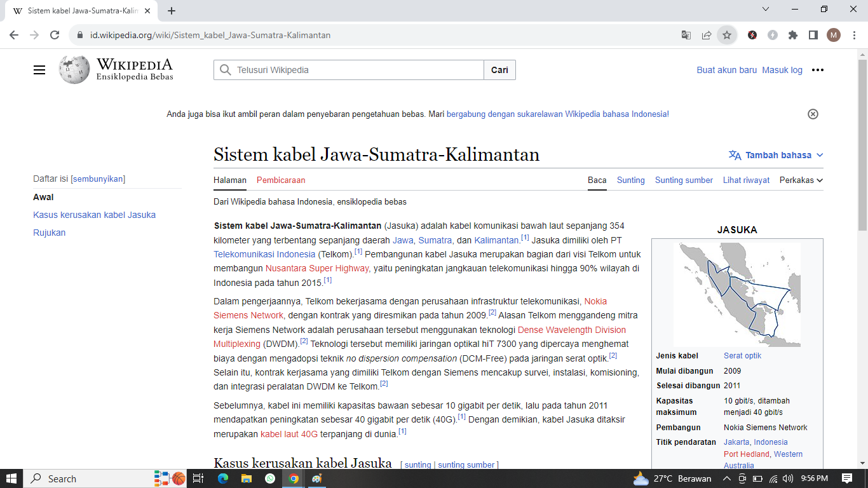Click the sunting section edit link
The width and height of the screenshot is (868, 488).
417,465
